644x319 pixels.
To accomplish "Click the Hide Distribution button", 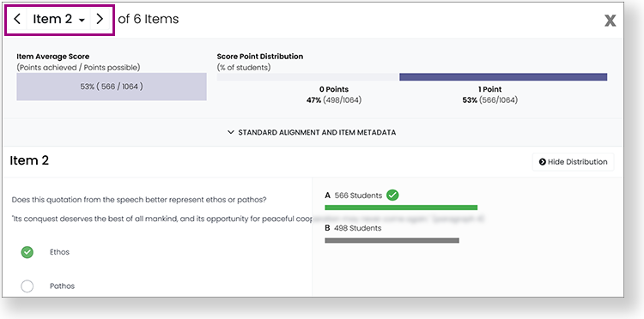I will click(573, 162).
